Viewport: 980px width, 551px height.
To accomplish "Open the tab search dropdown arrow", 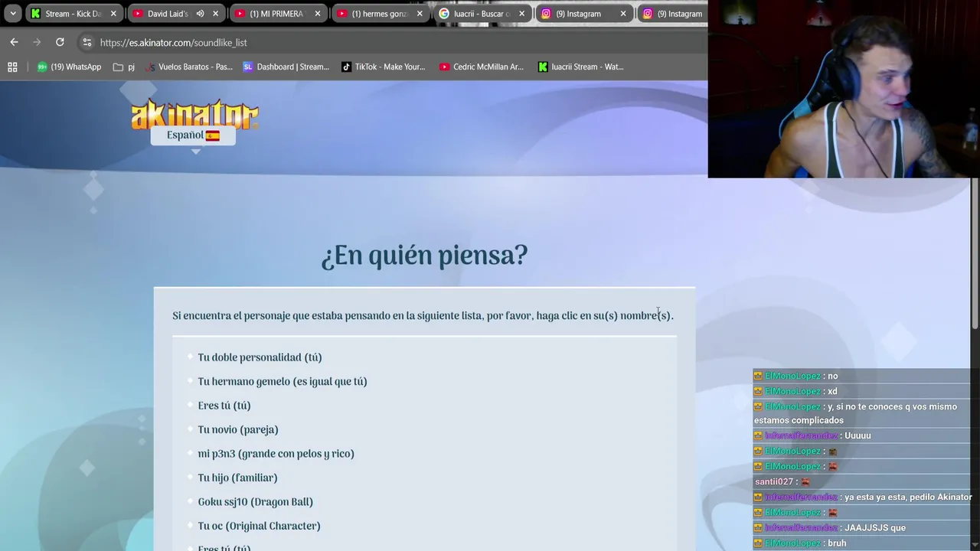I will pyautogui.click(x=13, y=13).
